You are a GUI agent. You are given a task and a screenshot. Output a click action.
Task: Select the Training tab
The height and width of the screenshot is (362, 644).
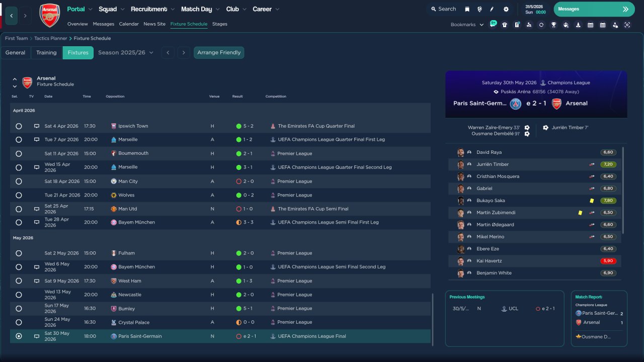(x=46, y=53)
